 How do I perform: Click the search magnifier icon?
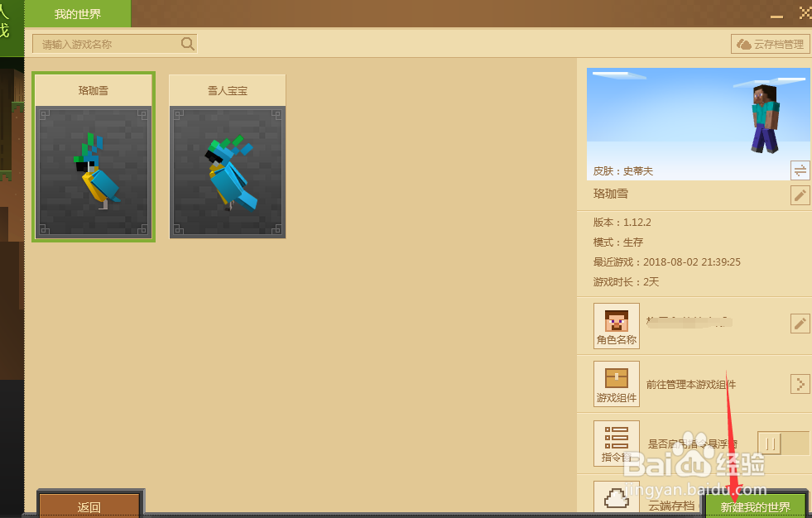pyautogui.click(x=187, y=44)
